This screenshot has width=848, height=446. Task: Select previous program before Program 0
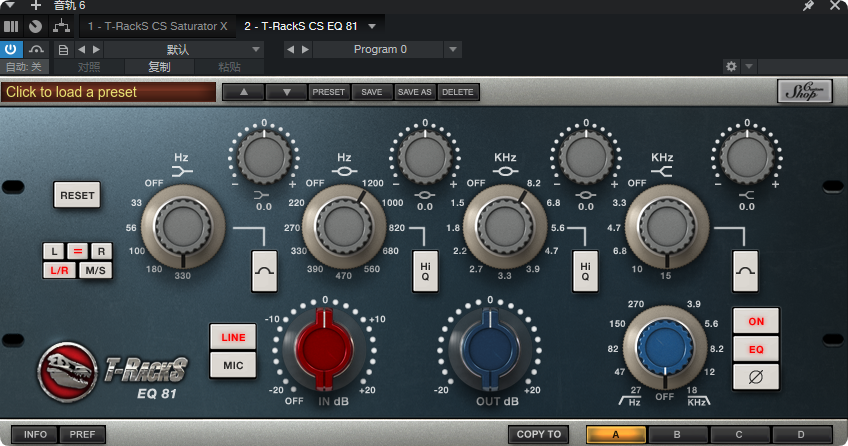(290, 50)
